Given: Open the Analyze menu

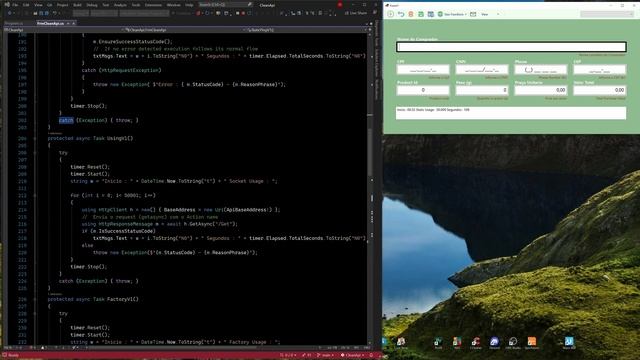Looking at the screenshot, I should tap(120, 5).
